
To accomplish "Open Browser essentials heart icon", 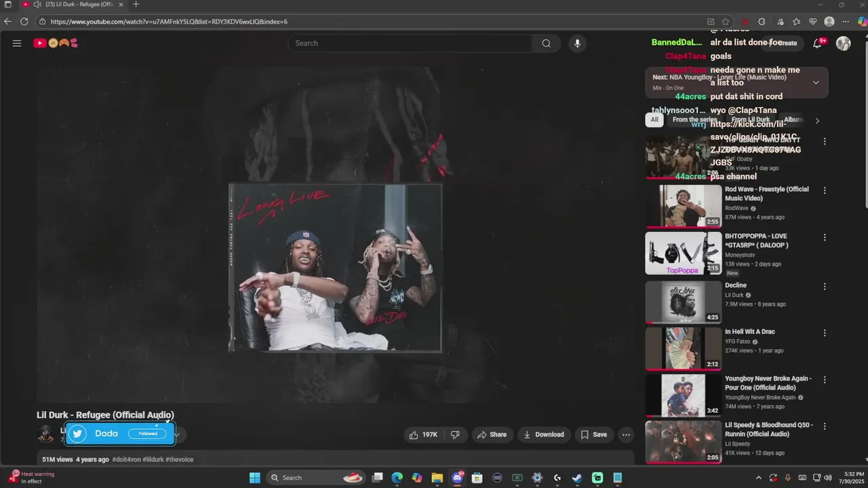I will [813, 22].
